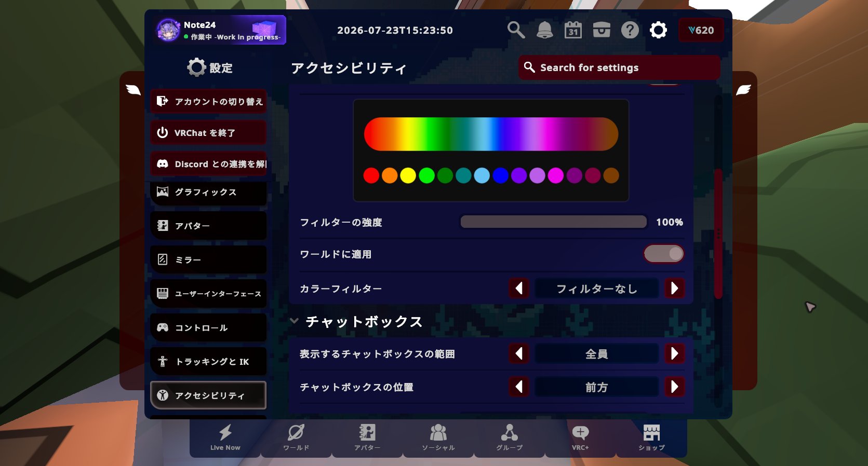Click the settings panel scrollbar thumb

(718, 234)
